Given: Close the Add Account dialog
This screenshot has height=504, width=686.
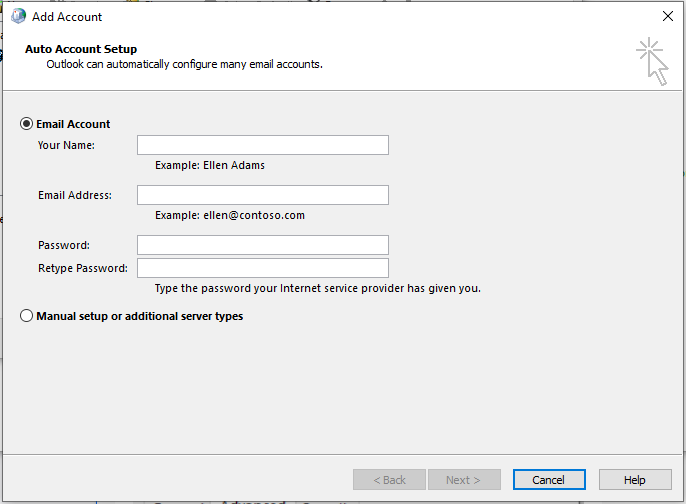Looking at the screenshot, I should [667, 16].
